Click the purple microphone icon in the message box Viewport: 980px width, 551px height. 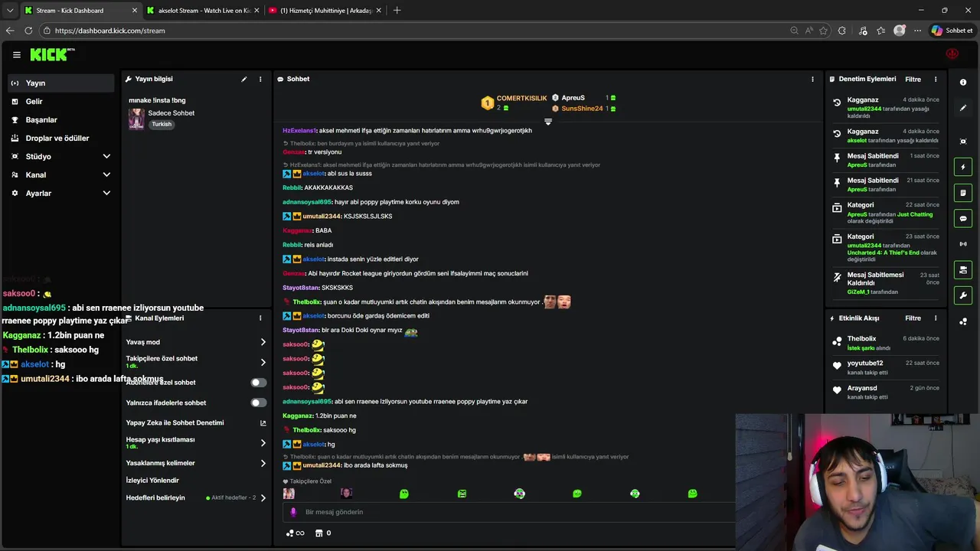pyautogui.click(x=293, y=512)
